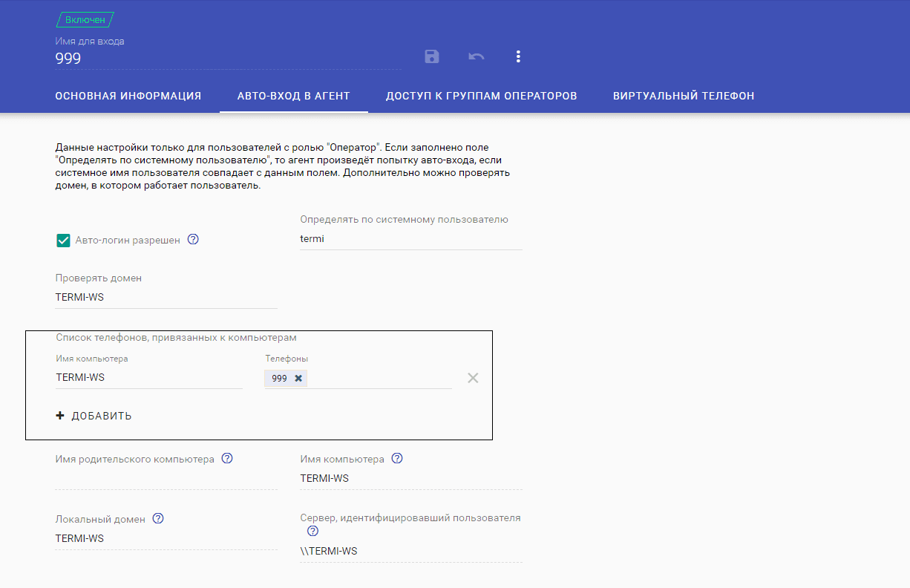Click the undo arrow icon

(x=477, y=56)
